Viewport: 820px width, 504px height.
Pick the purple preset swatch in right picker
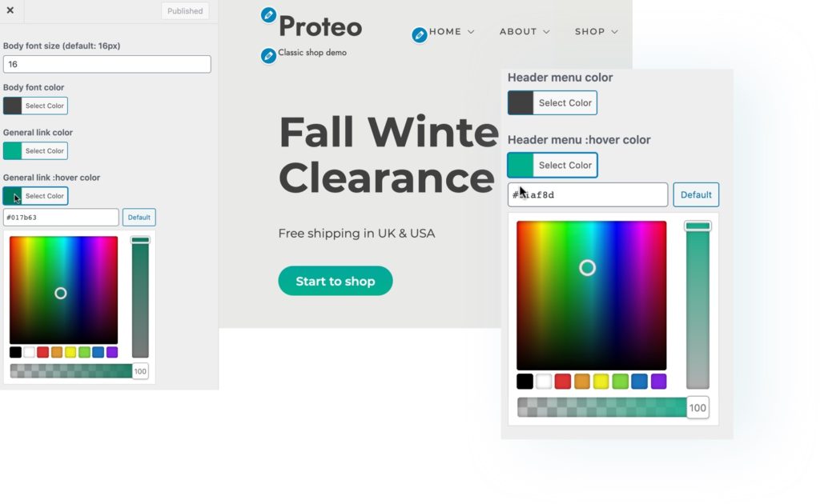coord(658,382)
